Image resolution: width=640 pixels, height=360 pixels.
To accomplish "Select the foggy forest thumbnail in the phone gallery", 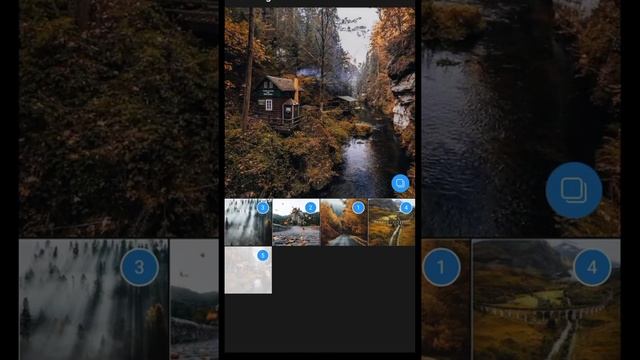I will 248,222.
